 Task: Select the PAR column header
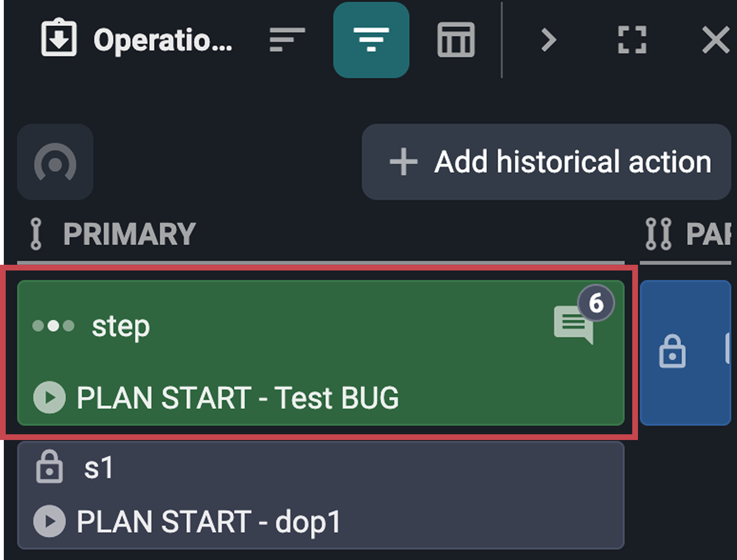pyautogui.click(x=712, y=234)
